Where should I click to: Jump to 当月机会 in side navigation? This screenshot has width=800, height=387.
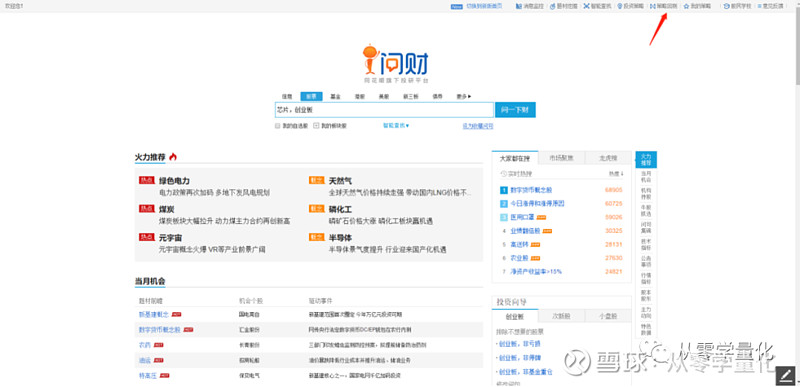646,177
